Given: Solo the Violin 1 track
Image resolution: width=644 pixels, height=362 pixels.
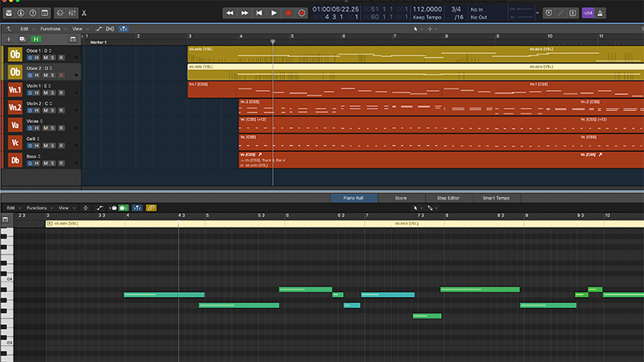Looking at the screenshot, I should pyautogui.click(x=52, y=93).
